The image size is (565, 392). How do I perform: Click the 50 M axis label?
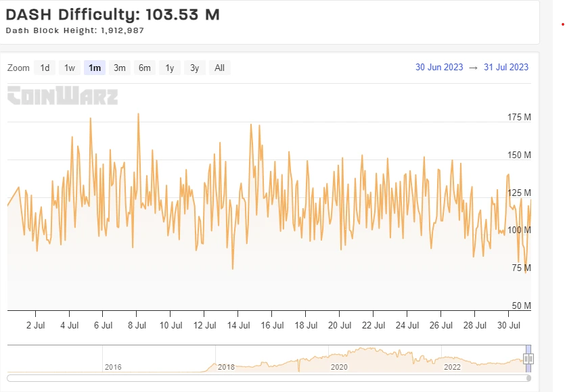click(x=522, y=305)
